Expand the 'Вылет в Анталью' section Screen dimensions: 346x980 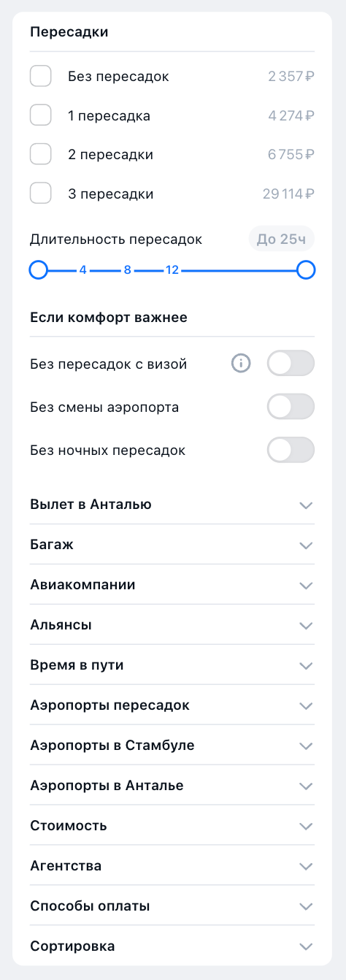[x=172, y=505]
